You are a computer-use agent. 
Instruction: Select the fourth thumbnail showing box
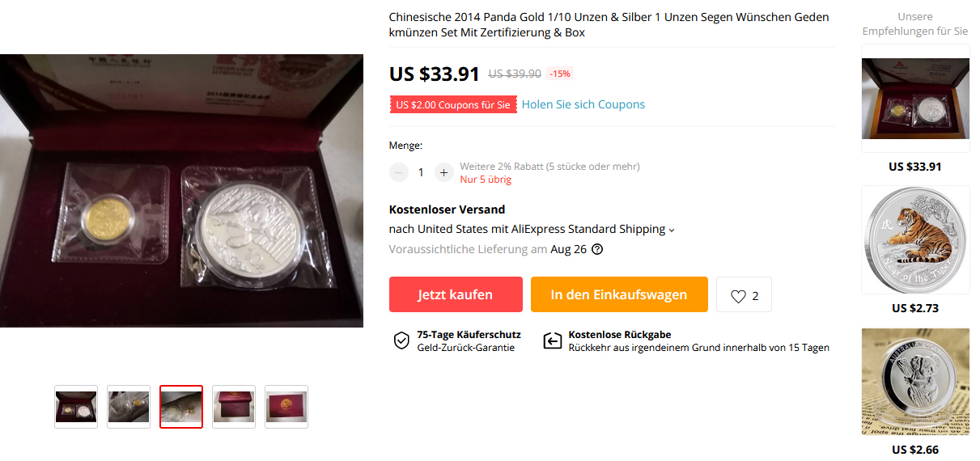click(x=234, y=407)
